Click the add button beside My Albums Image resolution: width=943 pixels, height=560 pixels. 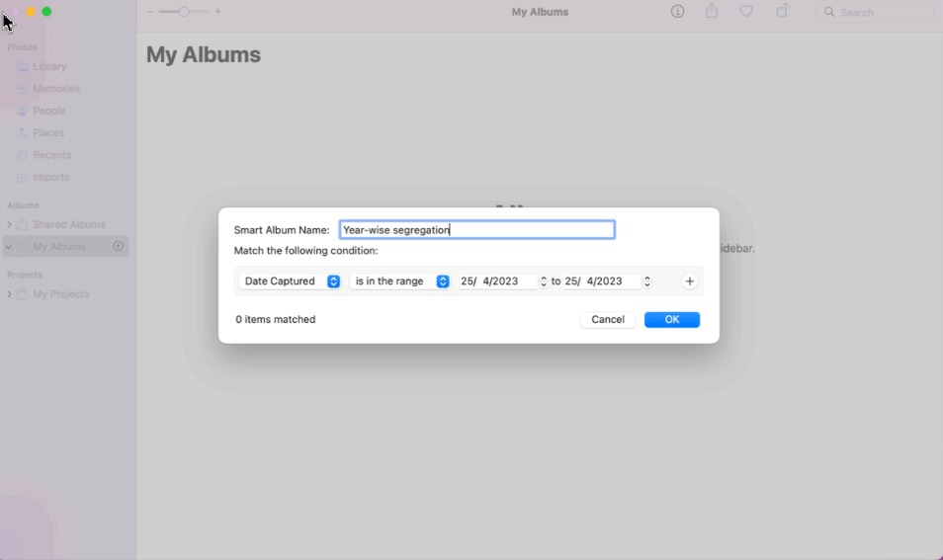click(x=118, y=246)
